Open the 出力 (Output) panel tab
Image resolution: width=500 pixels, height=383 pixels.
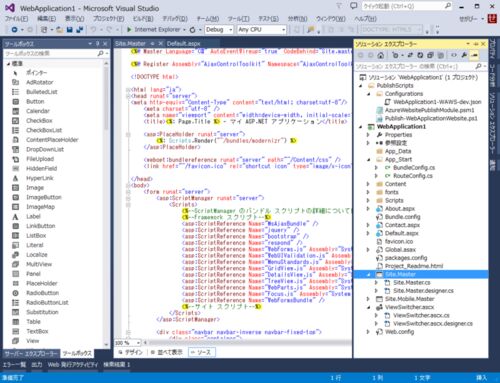pyautogui.click(x=37, y=365)
